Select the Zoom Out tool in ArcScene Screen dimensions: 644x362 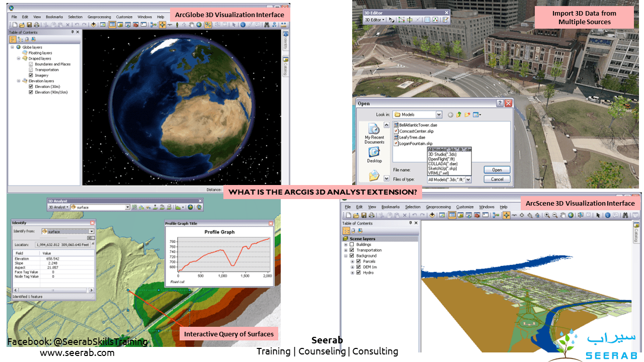coord(555,215)
